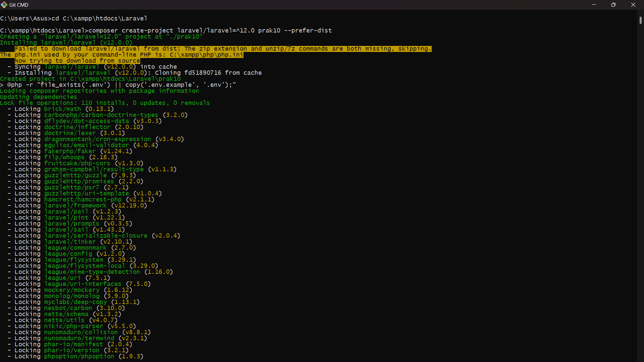The height and width of the screenshot is (362, 644).
Task: Click the highlighted php.ini path line
Action: (x=121, y=55)
